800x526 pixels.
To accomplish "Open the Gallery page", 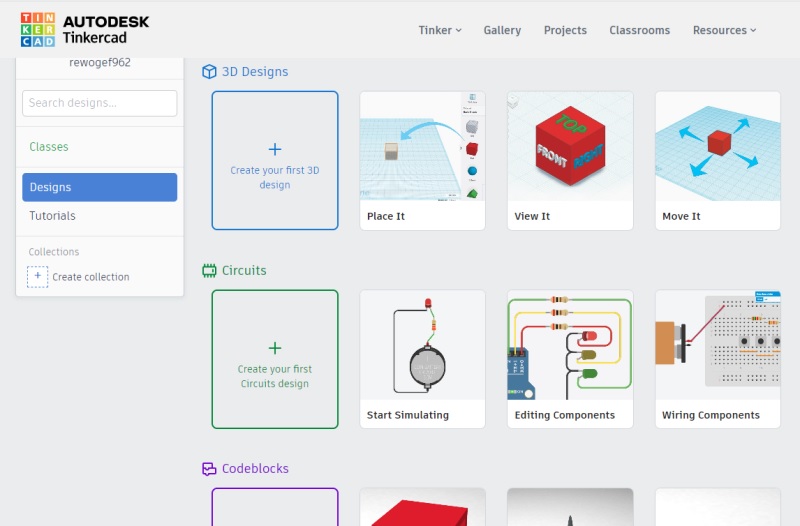I will (502, 30).
